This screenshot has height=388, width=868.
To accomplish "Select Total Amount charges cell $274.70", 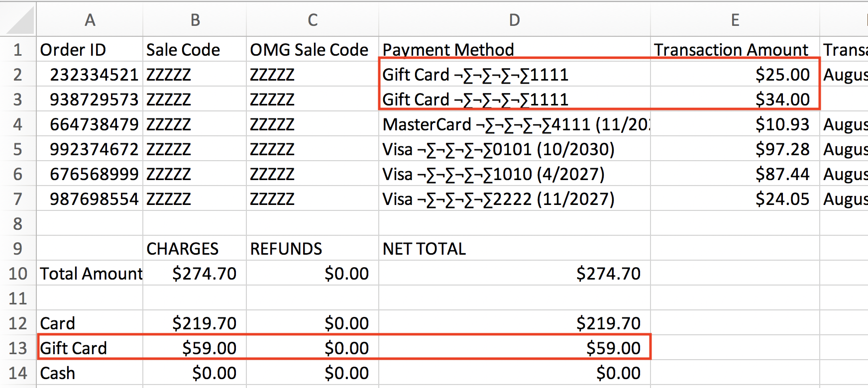I will click(x=195, y=273).
